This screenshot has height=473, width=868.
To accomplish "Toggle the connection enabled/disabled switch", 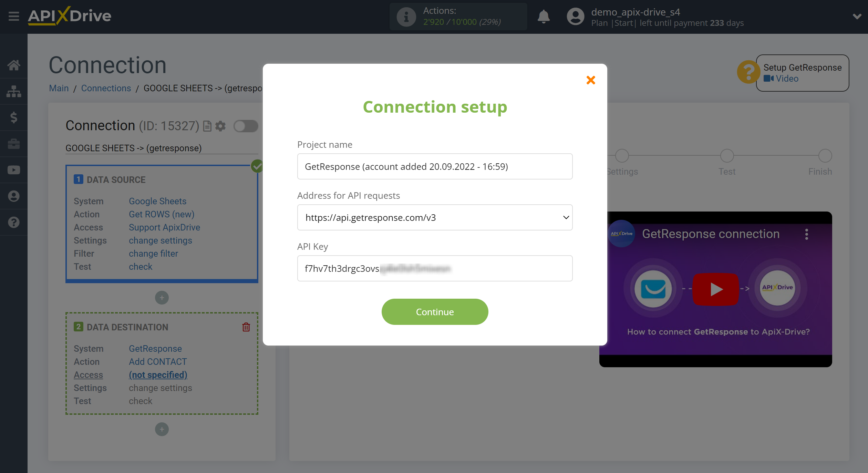I will click(x=245, y=126).
